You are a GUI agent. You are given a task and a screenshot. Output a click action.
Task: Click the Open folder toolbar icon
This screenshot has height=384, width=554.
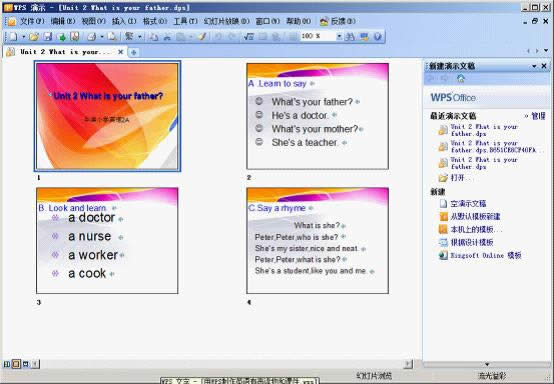coord(34,36)
